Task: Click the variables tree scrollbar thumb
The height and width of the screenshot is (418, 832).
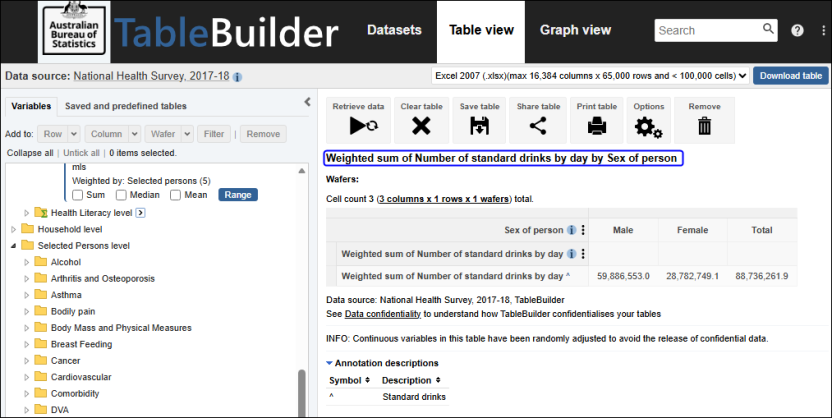Action: pos(302,393)
